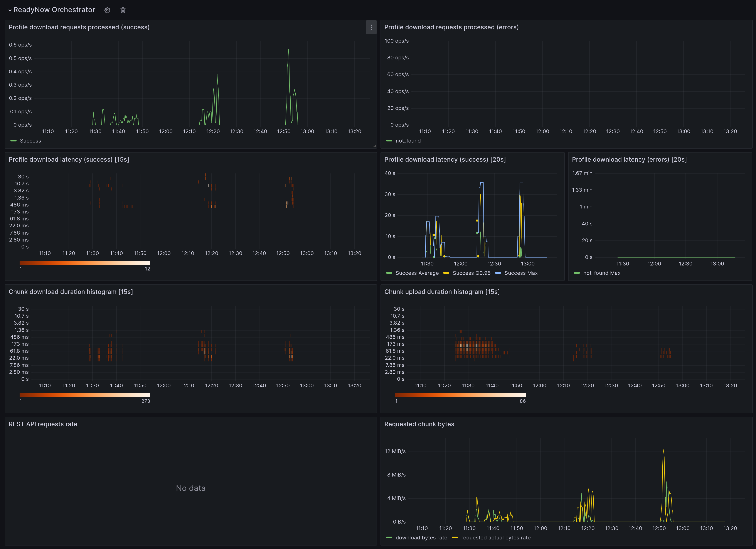The height and width of the screenshot is (549, 756).
Task: Delete the ReadyNow Orchestrator row via the trash icon
Action: 123,10
